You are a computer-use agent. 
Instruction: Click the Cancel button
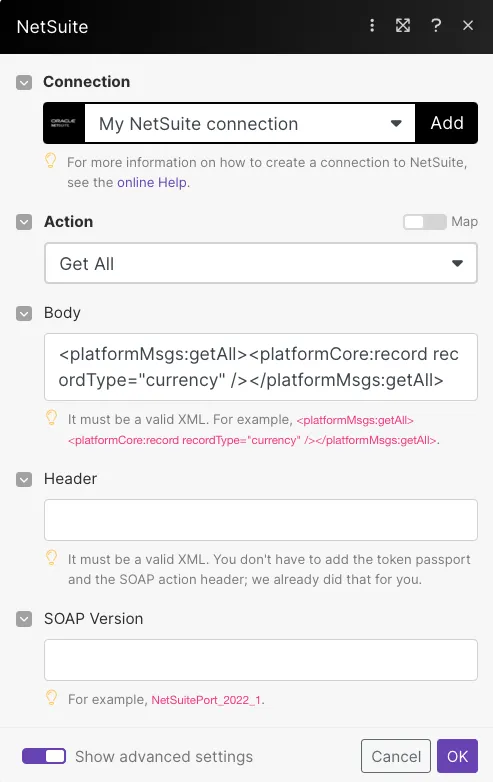(x=396, y=756)
